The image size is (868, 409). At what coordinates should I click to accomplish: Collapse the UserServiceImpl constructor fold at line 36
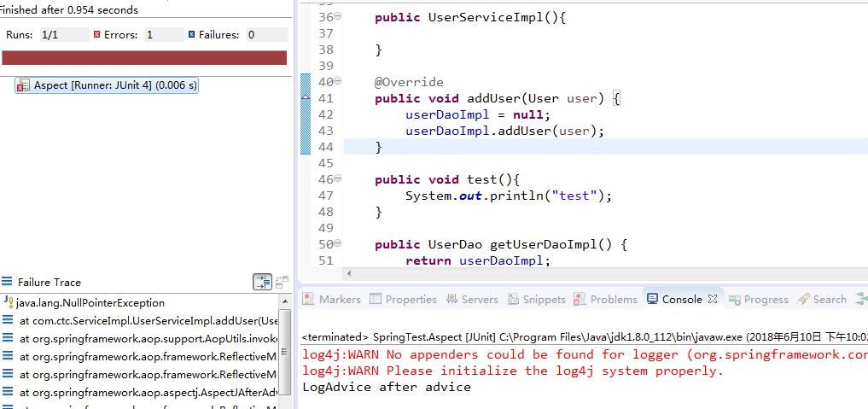[338, 16]
